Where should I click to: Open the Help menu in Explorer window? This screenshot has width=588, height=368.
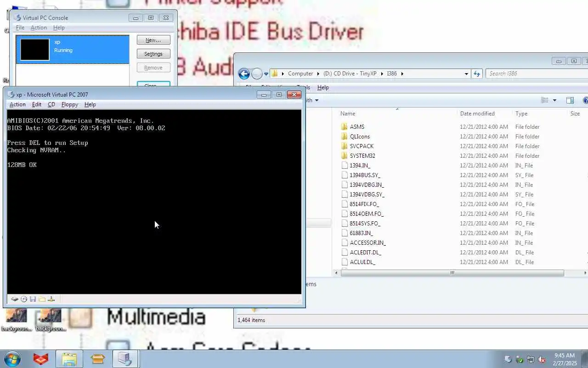(x=323, y=87)
